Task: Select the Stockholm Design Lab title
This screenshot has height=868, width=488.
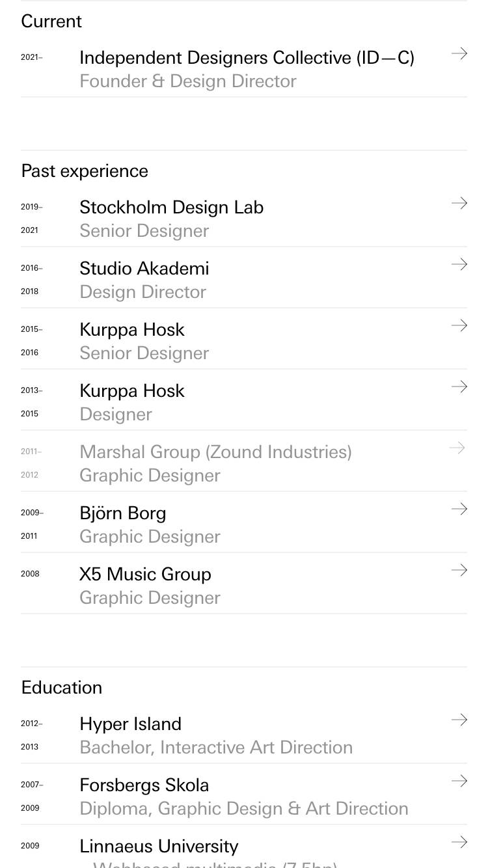Action: [171, 208]
